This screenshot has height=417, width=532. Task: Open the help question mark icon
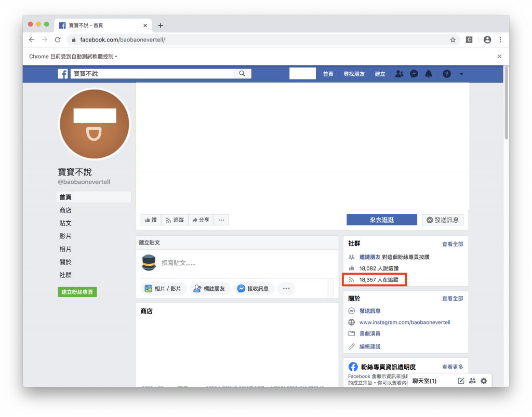click(x=447, y=74)
